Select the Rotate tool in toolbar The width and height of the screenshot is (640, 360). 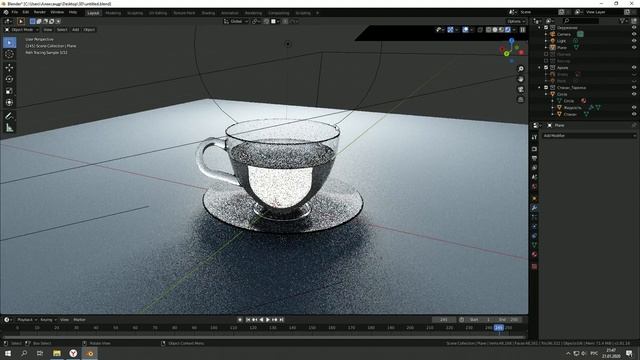9,79
